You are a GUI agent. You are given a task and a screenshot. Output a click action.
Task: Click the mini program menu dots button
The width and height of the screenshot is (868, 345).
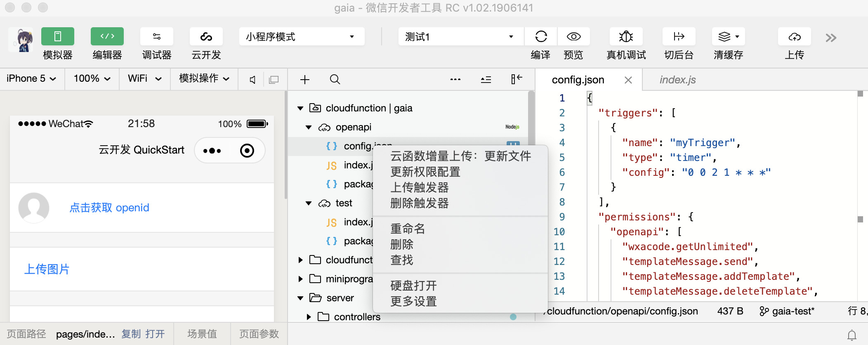coord(212,151)
